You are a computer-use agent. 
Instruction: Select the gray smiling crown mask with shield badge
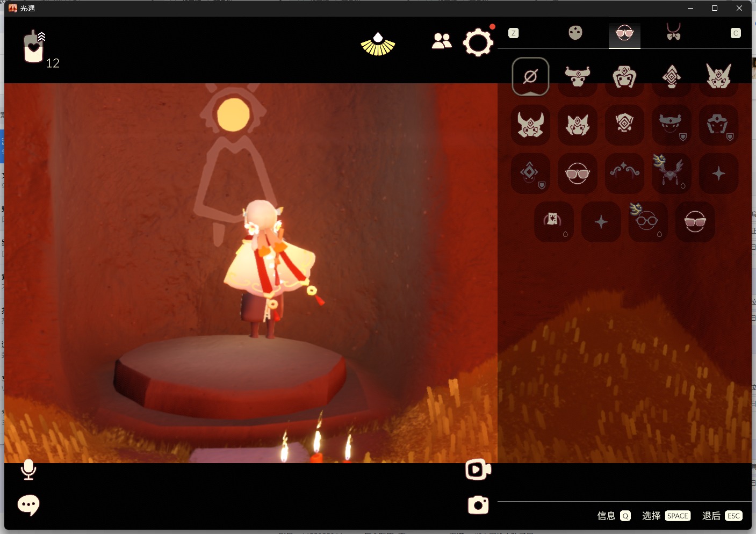(672, 125)
